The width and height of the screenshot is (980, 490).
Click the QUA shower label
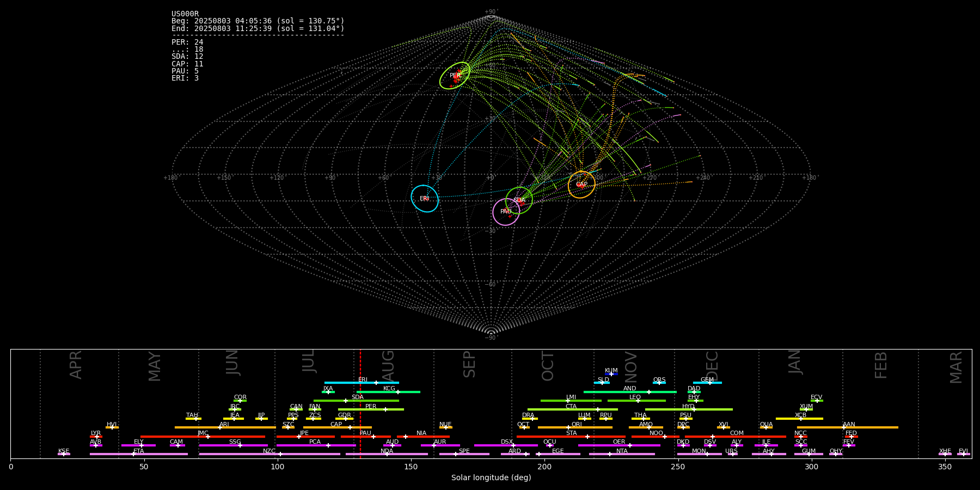point(767,425)
